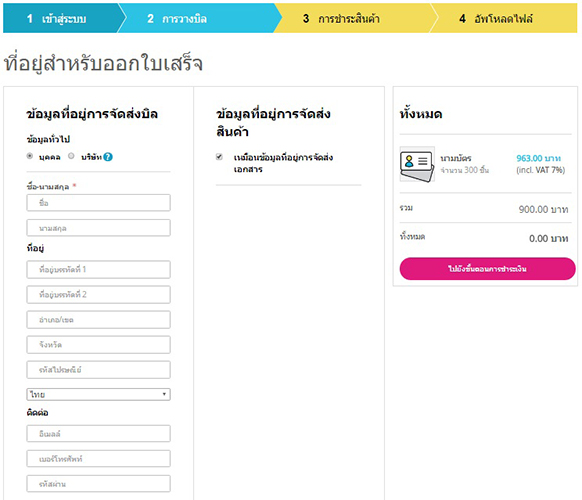Image resolution: width=582 pixels, height=500 pixels.
Task: Select the บุคคล radio button
Action: pyautogui.click(x=30, y=156)
